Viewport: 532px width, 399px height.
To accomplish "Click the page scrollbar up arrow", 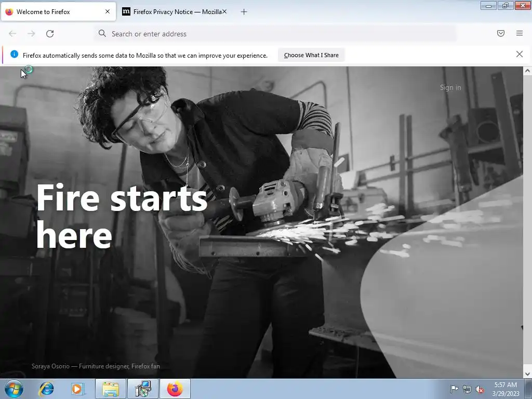I will coord(527,71).
